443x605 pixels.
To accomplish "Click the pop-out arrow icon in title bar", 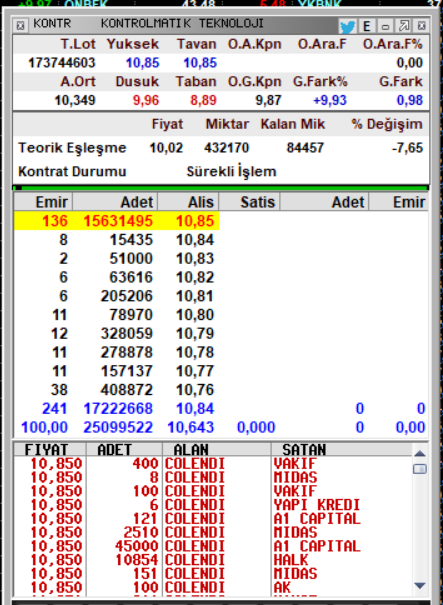I will tap(404, 26).
